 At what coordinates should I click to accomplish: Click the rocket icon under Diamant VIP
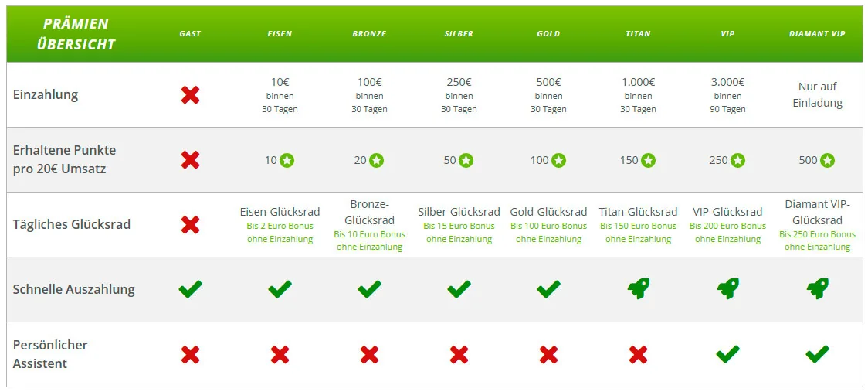click(818, 289)
